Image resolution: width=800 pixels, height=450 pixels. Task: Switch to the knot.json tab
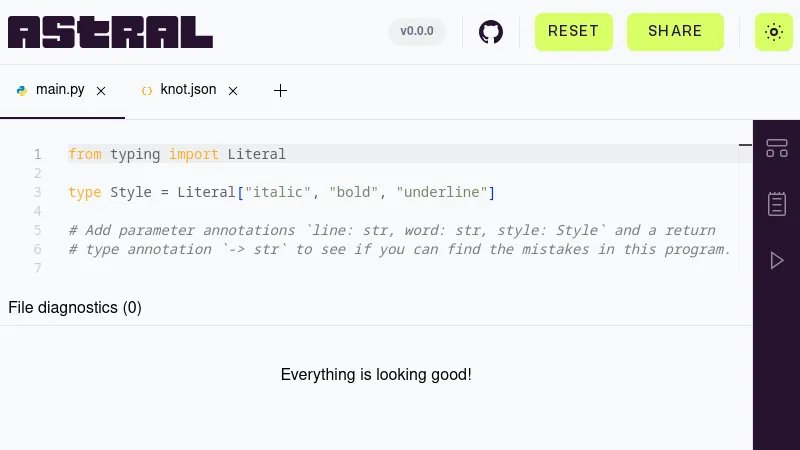coord(188,90)
